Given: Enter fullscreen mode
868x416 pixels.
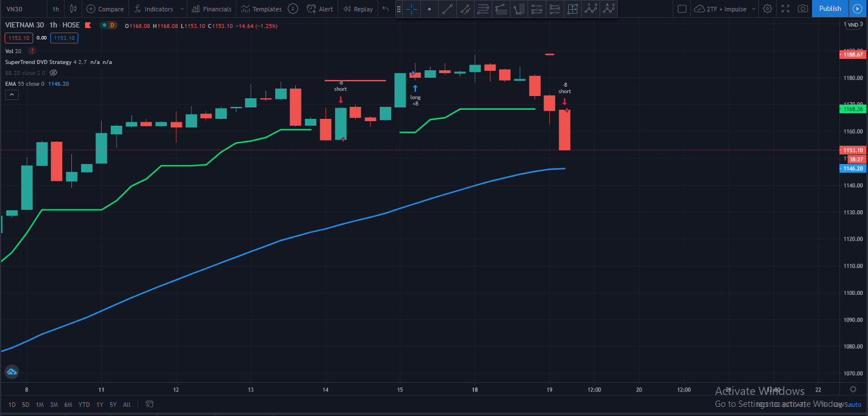Looking at the screenshot, I should (785, 9).
